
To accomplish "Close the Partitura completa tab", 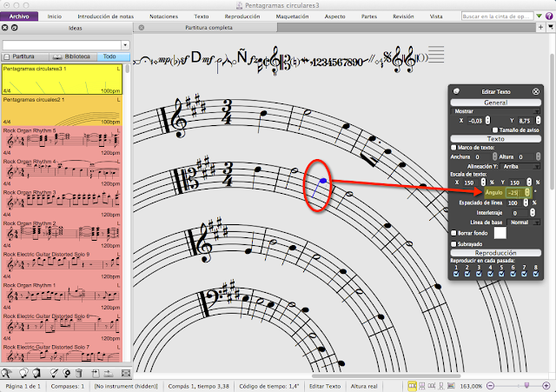I will click(x=142, y=27).
